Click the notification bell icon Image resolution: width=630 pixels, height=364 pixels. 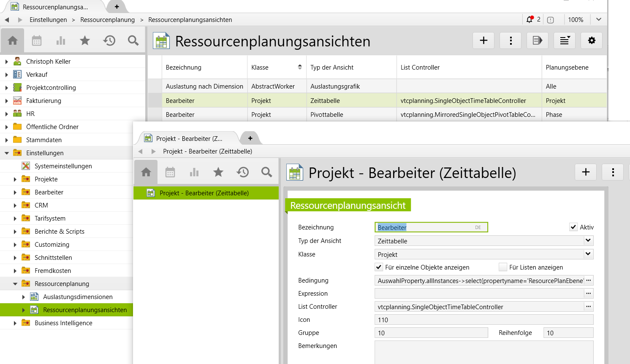[530, 19]
